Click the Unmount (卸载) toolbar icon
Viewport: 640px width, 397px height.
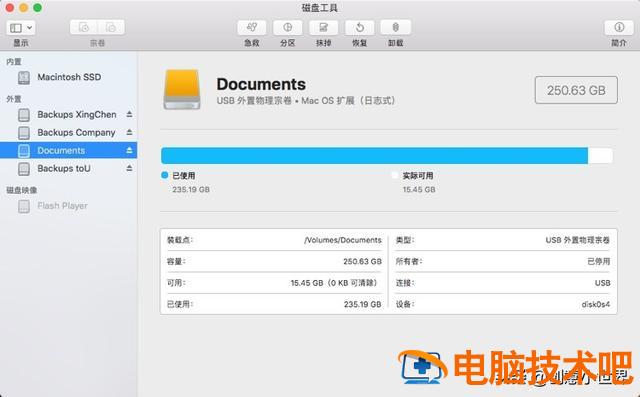[x=396, y=27]
